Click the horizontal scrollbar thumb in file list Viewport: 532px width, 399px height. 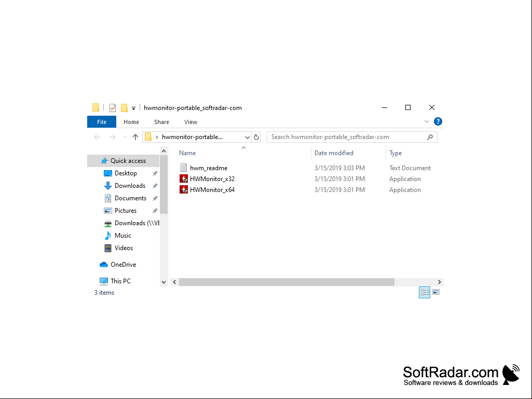287,282
